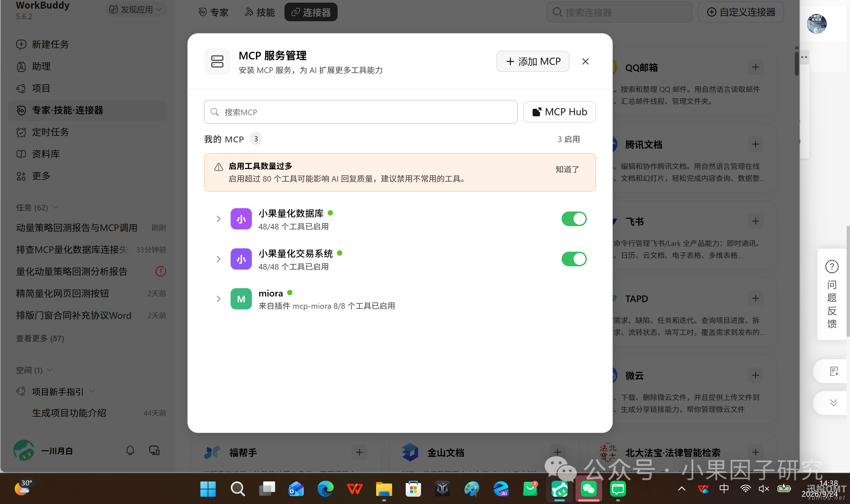Click the green miora M avatar icon
The width and height of the screenshot is (850, 504).
241,299
